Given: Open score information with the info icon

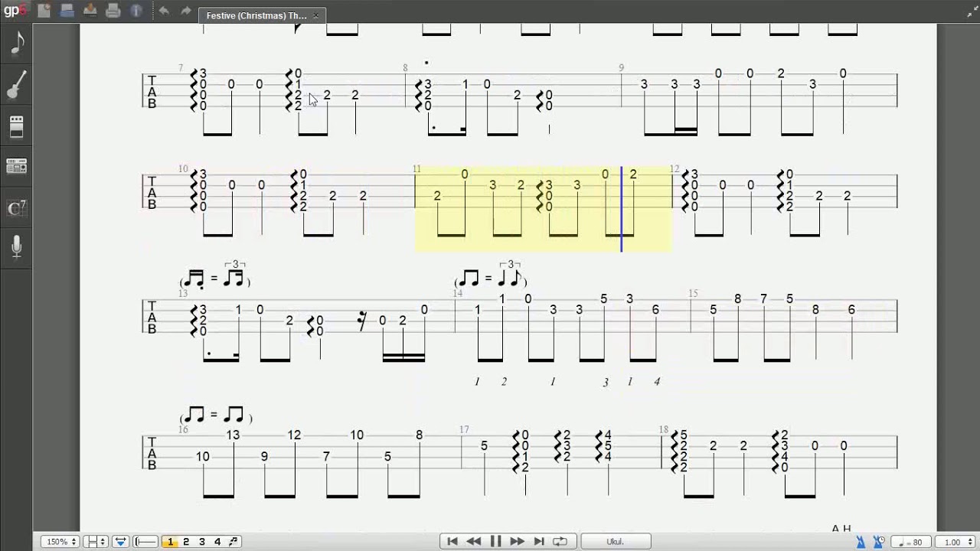Looking at the screenshot, I should coord(136,11).
